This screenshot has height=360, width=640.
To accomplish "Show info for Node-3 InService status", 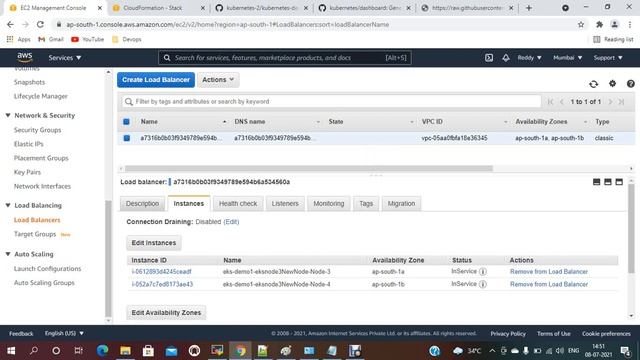I will pos(482,272).
